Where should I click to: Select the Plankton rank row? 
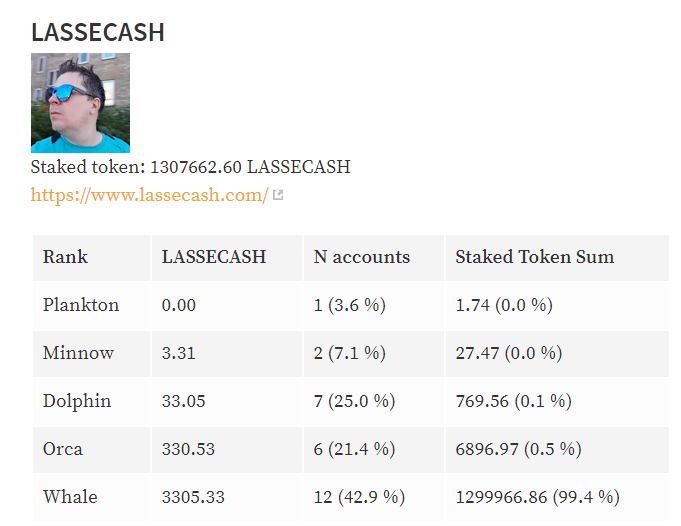(351, 305)
